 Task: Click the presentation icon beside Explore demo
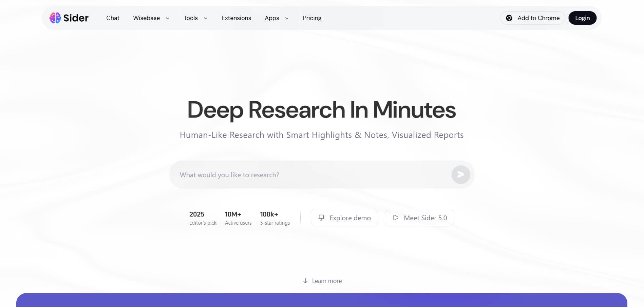click(321, 218)
